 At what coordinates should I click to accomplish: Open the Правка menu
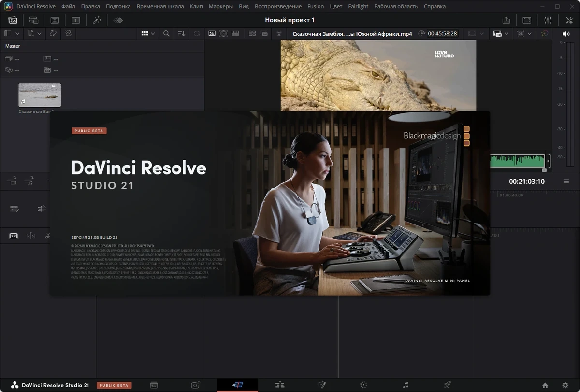[x=90, y=6]
